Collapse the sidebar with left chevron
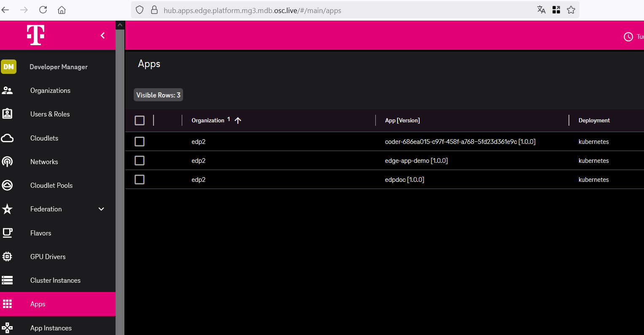 coord(102,36)
